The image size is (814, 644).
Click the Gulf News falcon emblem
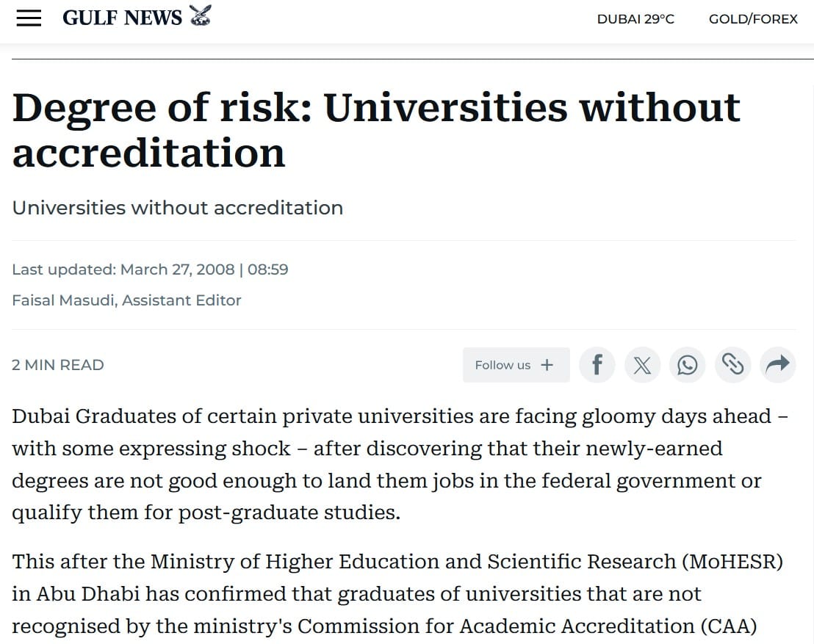200,16
